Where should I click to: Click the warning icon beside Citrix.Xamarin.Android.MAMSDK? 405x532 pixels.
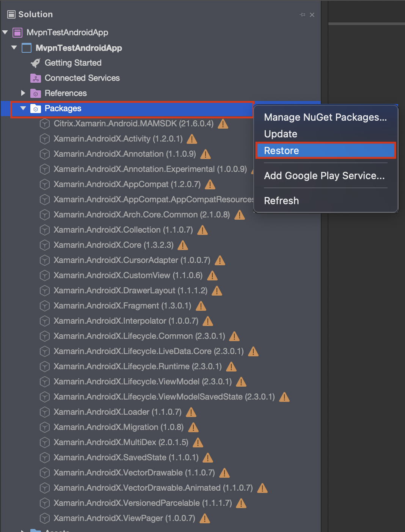coord(223,124)
